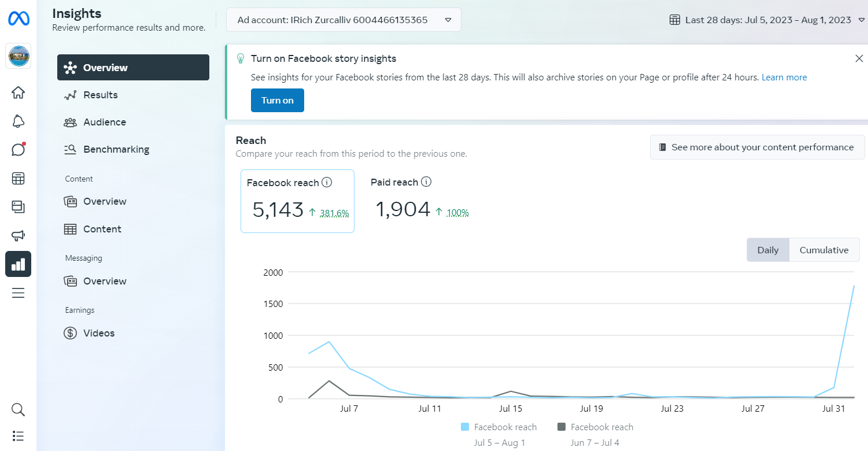
Task: Open the All tools hamburger icon
Action: tap(18, 293)
